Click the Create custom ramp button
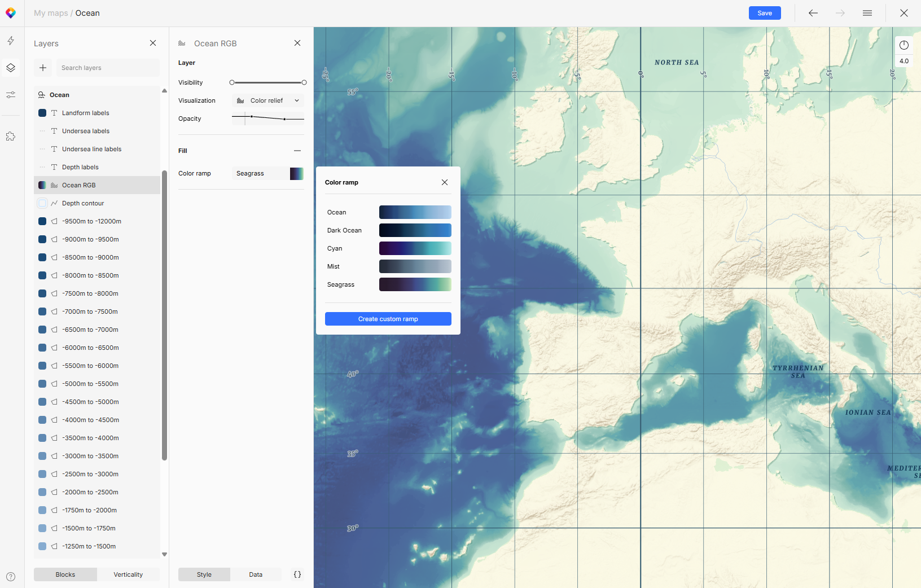This screenshot has height=588, width=921. click(x=388, y=318)
